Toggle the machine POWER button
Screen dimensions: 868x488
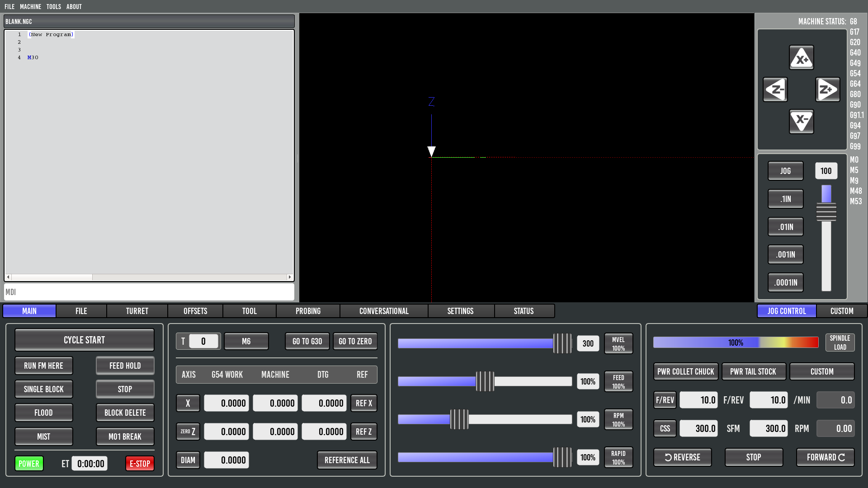pyautogui.click(x=29, y=464)
